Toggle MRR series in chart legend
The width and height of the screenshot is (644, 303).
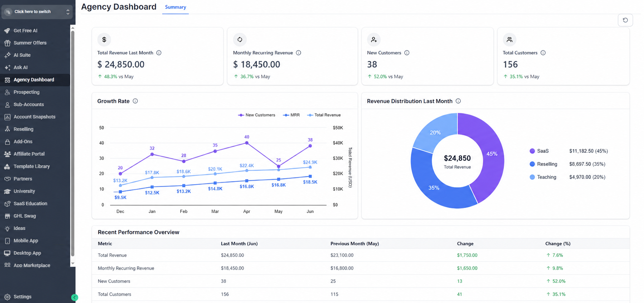click(291, 115)
